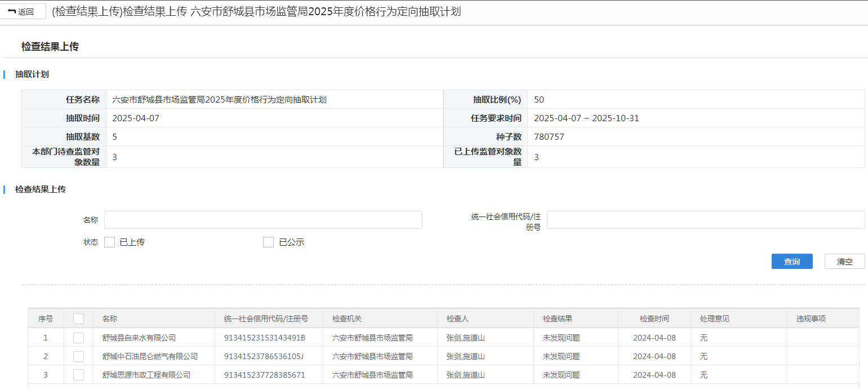Viewport: 868px width, 389px height.
Task: Click the 统一社会信用代码/注册号 column header
Action: click(x=269, y=319)
